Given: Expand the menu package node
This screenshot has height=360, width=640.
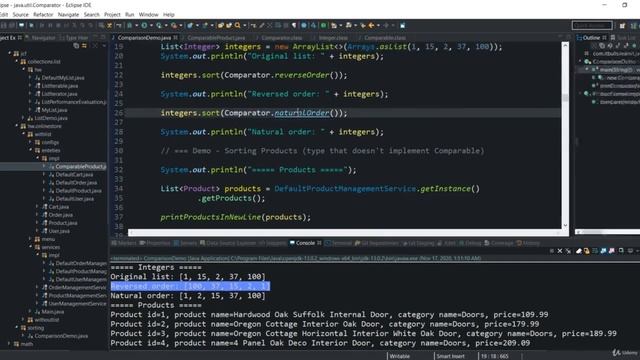Looking at the screenshot, I should 31,239.
